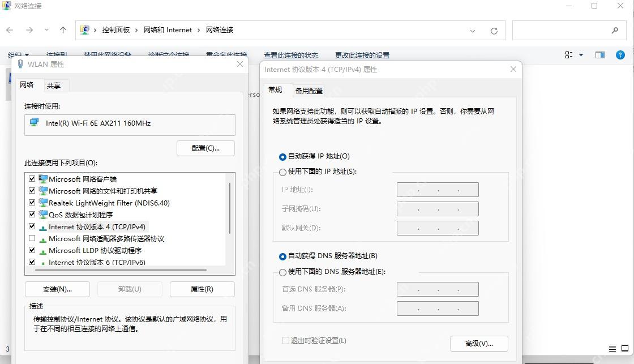Switch to large icons view in status bar
Image resolution: width=634 pixels, height=364 pixels.
[625, 349]
